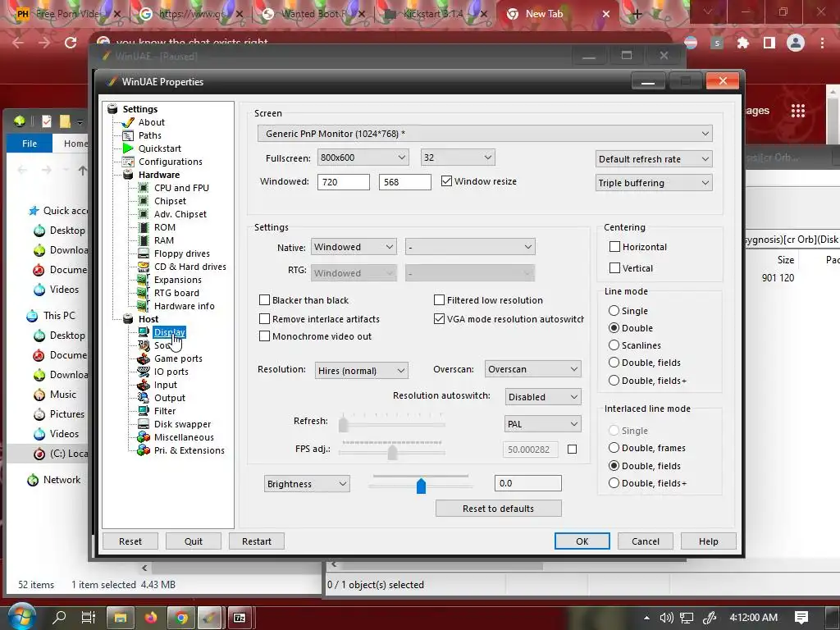This screenshot has height=630, width=840.
Task: Select Single line mode radio button
Action: pyautogui.click(x=614, y=311)
